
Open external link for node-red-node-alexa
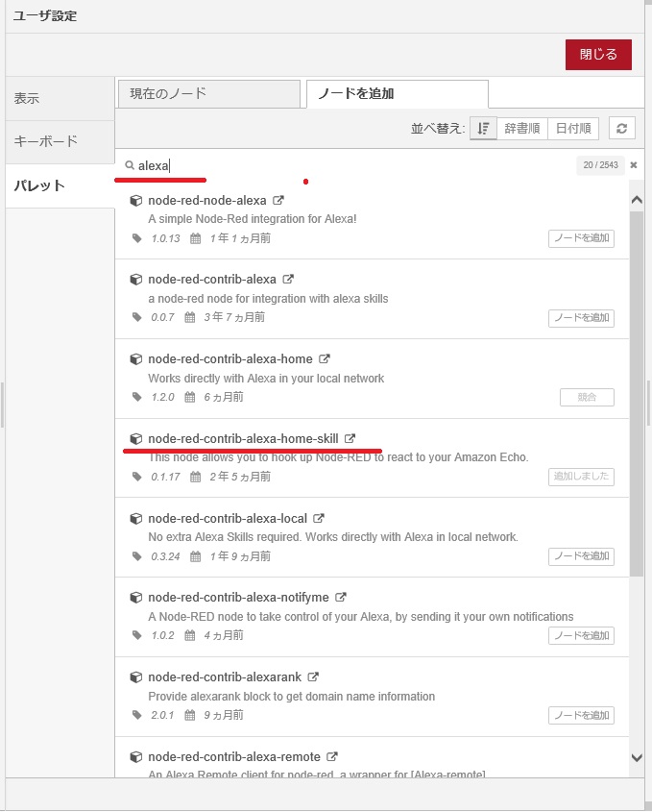278,200
